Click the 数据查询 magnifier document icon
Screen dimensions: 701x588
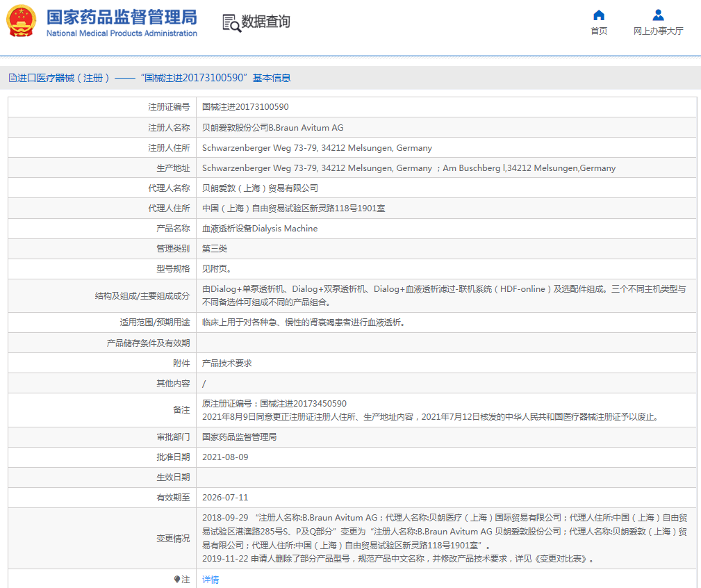click(231, 22)
